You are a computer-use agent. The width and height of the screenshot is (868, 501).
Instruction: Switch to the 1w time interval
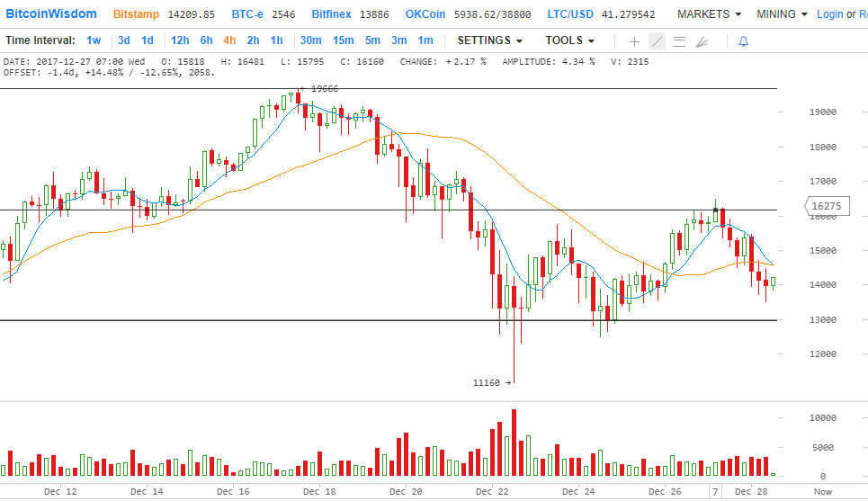coord(94,40)
